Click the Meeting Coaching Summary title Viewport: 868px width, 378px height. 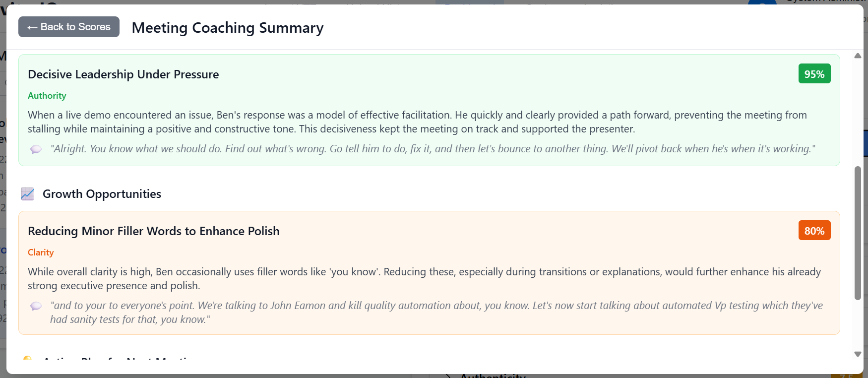coord(228,28)
